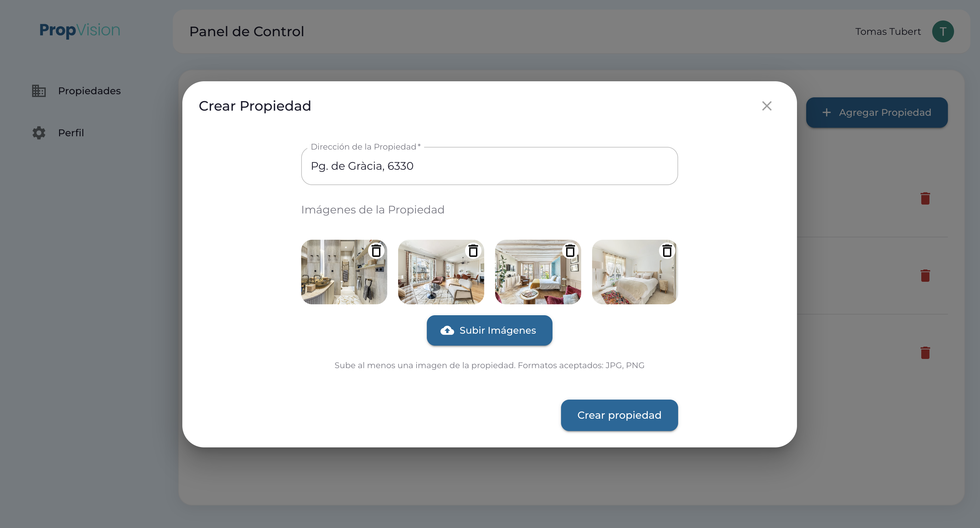This screenshot has width=980, height=528.
Task: Click the PropVision logo
Action: point(80,30)
